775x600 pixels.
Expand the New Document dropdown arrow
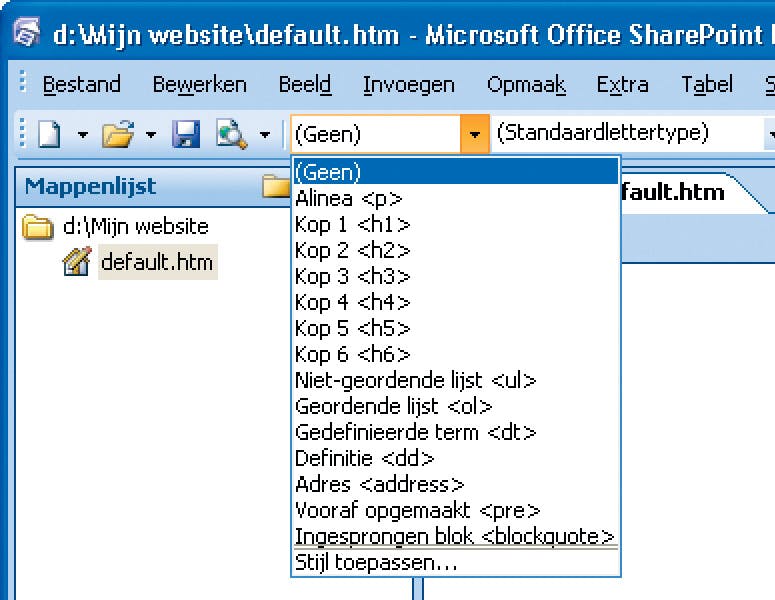tap(82, 134)
